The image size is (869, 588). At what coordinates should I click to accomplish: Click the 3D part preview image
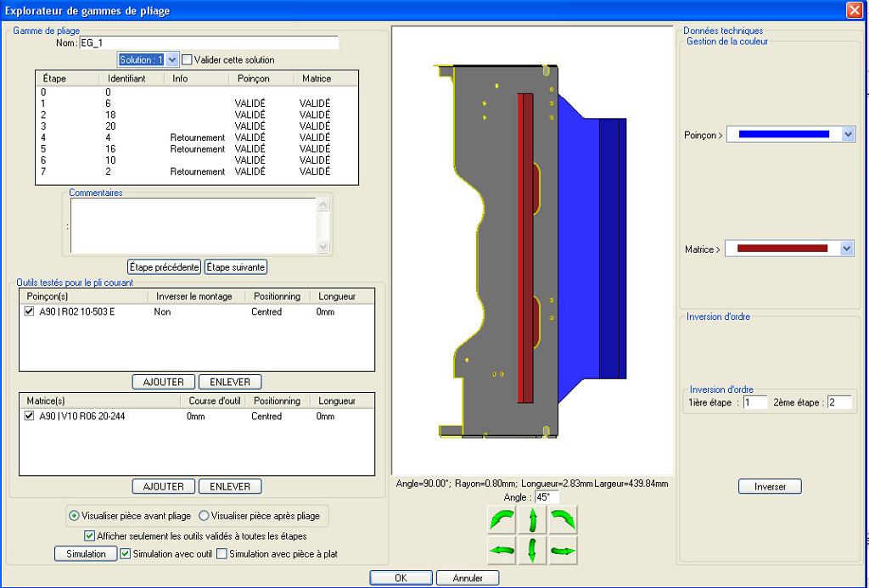point(532,250)
